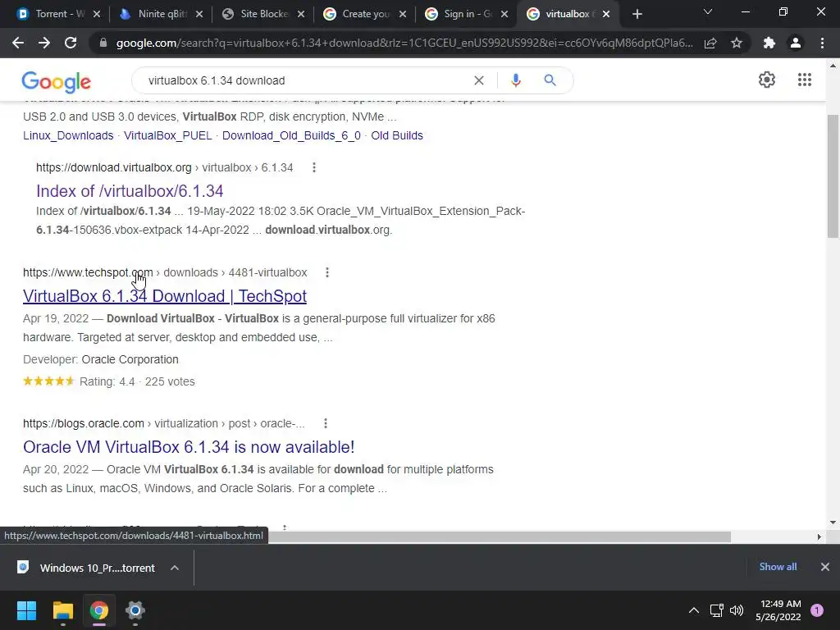Go to Google homepage logo
The width and height of the screenshot is (840, 630).
(x=57, y=81)
